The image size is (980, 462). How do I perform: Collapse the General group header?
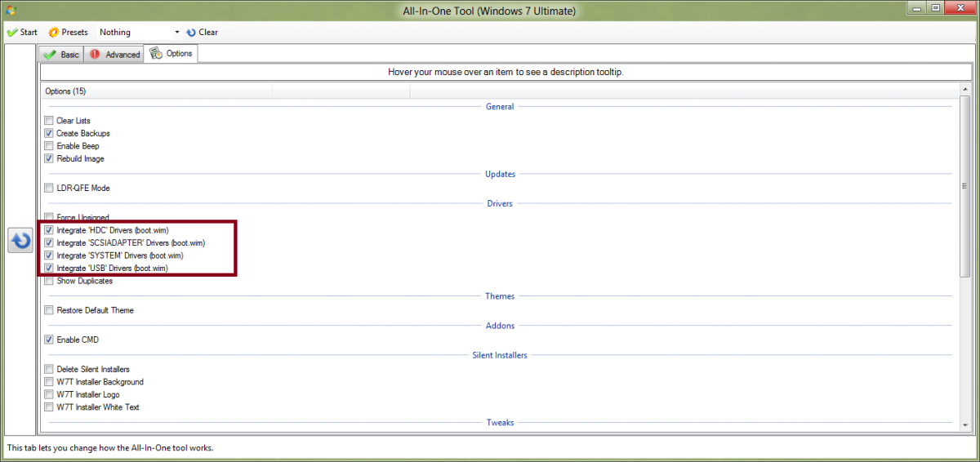(500, 106)
